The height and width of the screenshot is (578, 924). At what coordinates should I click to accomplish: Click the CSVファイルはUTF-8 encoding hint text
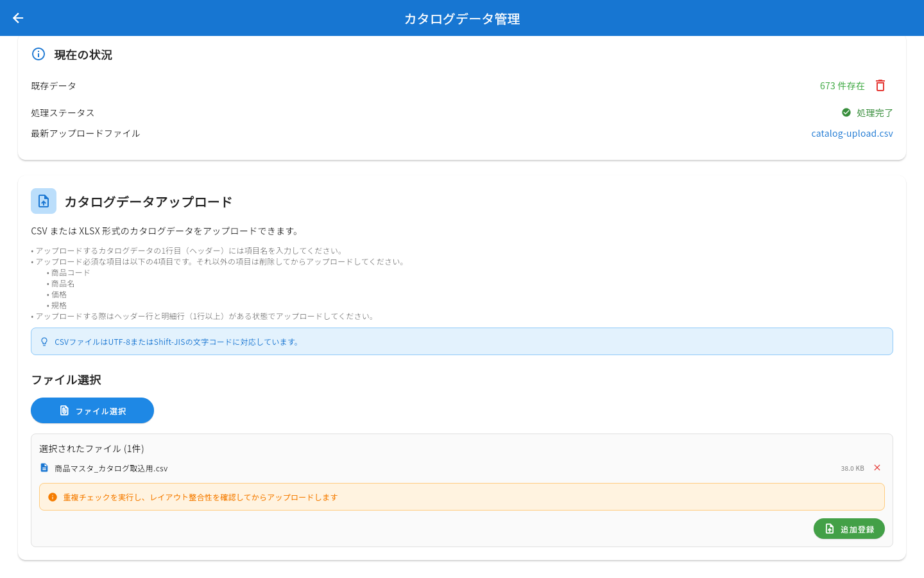(x=178, y=342)
